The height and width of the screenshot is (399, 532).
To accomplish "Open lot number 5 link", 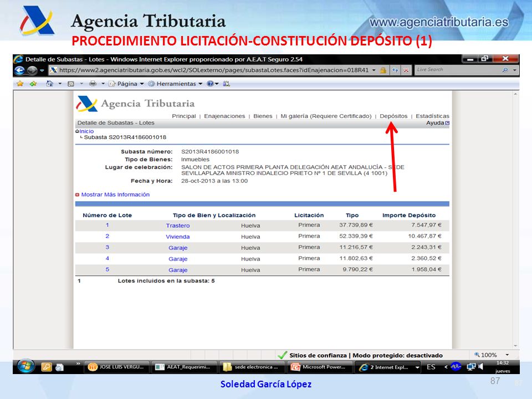I will coord(107,269).
